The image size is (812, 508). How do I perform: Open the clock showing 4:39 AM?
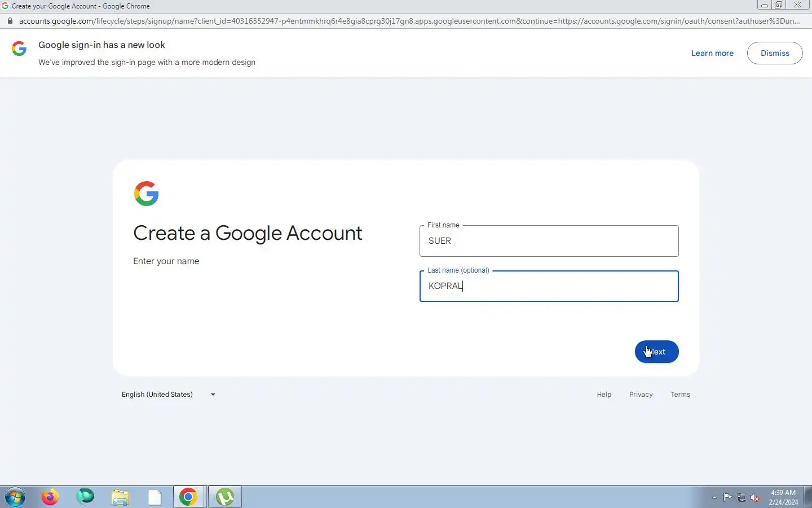[783, 497]
